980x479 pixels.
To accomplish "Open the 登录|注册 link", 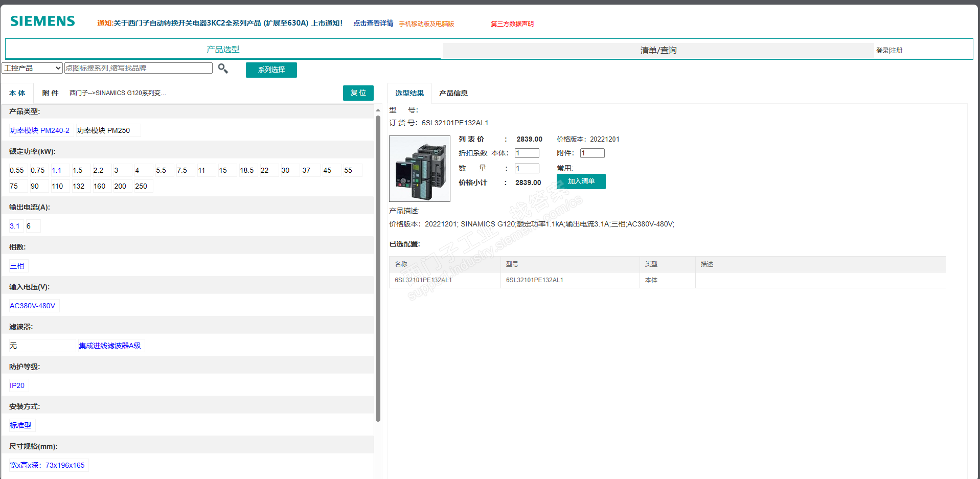I will (889, 51).
